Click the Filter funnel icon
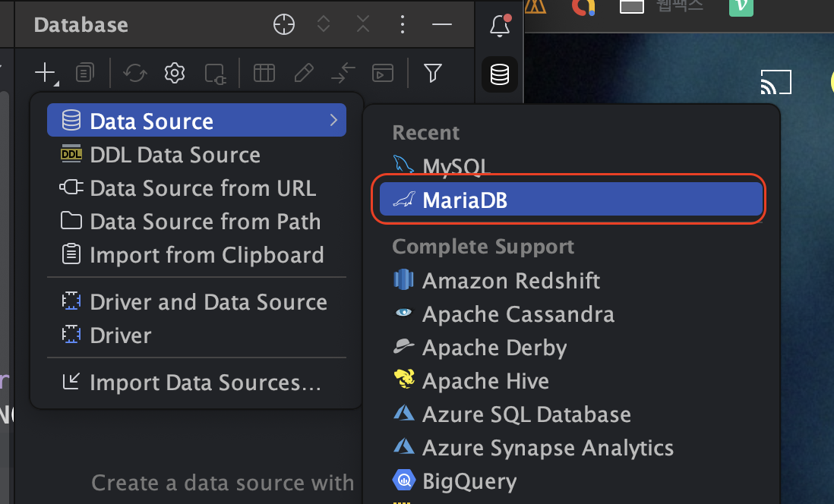The width and height of the screenshot is (834, 504). tap(432, 73)
